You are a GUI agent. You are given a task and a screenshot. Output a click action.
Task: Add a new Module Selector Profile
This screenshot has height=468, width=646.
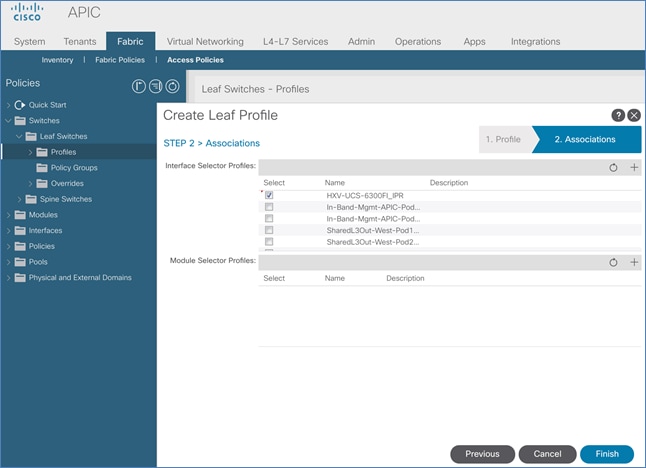pos(634,262)
